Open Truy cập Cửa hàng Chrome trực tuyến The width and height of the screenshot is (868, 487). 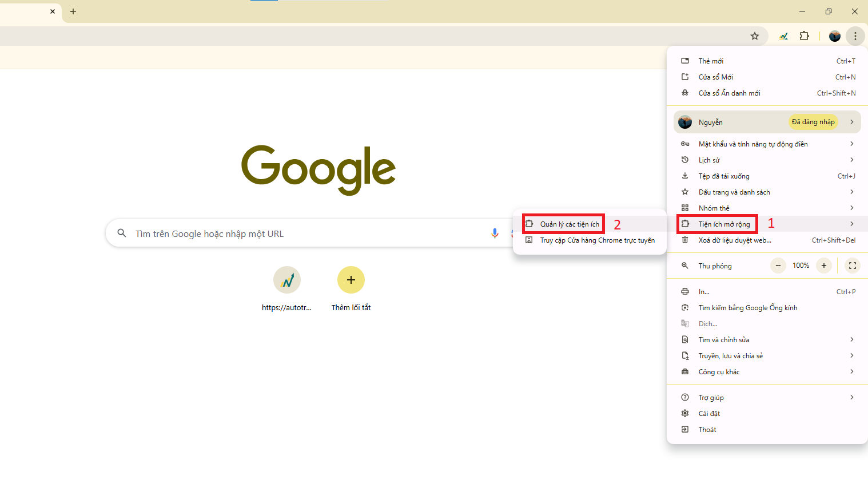(590, 240)
